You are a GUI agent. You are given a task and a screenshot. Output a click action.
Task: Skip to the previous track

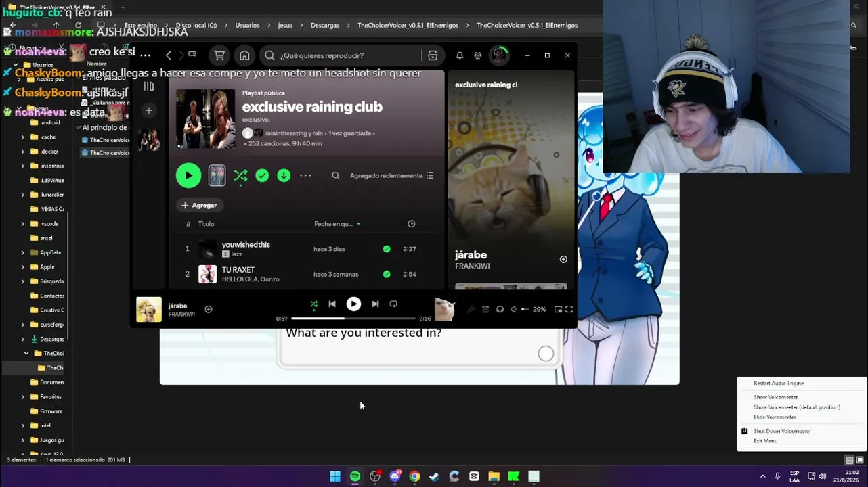[x=332, y=304]
